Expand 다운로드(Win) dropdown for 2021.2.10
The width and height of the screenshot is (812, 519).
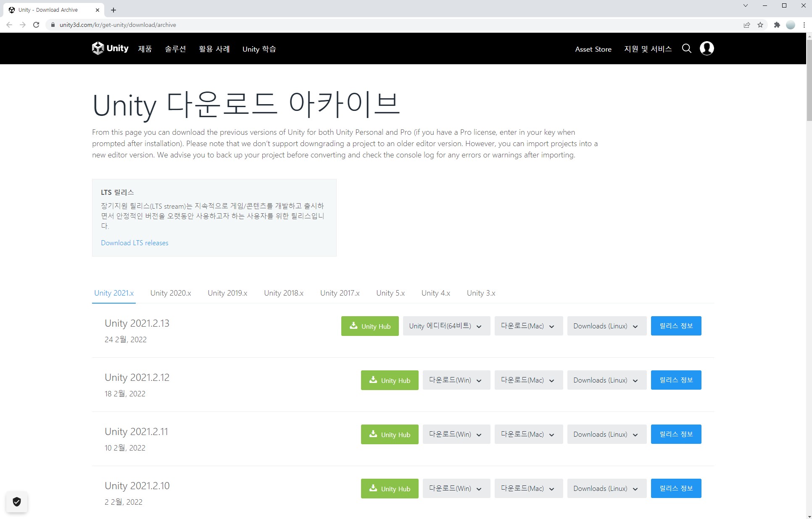(456, 488)
